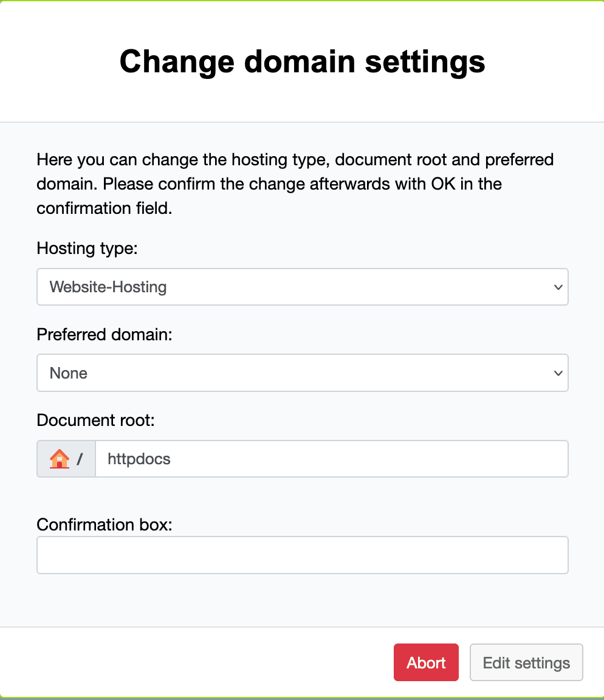Viewport: 604px width, 700px height.
Task: Click the "Change domain settings" heading
Action: tap(302, 61)
